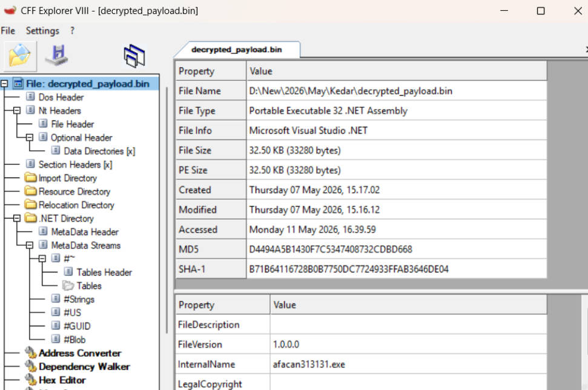Image resolution: width=588 pixels, height=390 pixels.
Task: Click the Relocation Directory folder icon
Action: click(30, 204)
